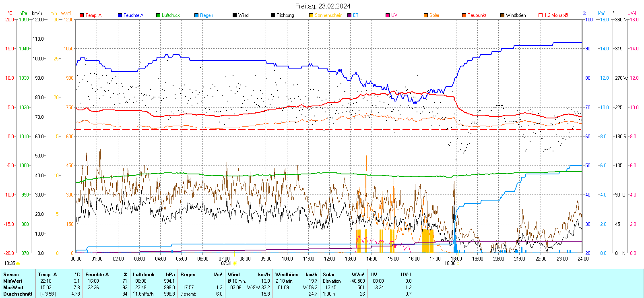The width and height of the screenshot is (644, 298).
Task: Click the green Luftdruck legend square
Action: (x=158, y=15)
